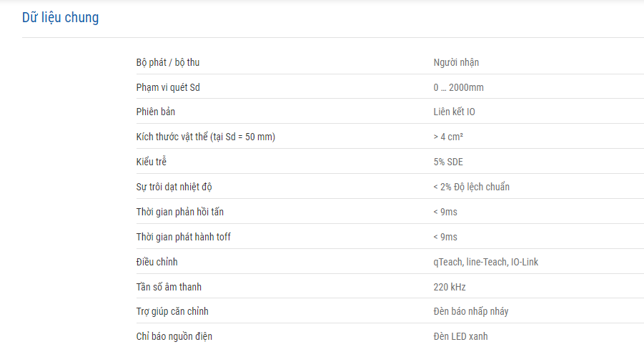Screen dimensions: 644x357
Task: Select the 'Đèn LED xanh' power indicator value
Action: (461, 336)
